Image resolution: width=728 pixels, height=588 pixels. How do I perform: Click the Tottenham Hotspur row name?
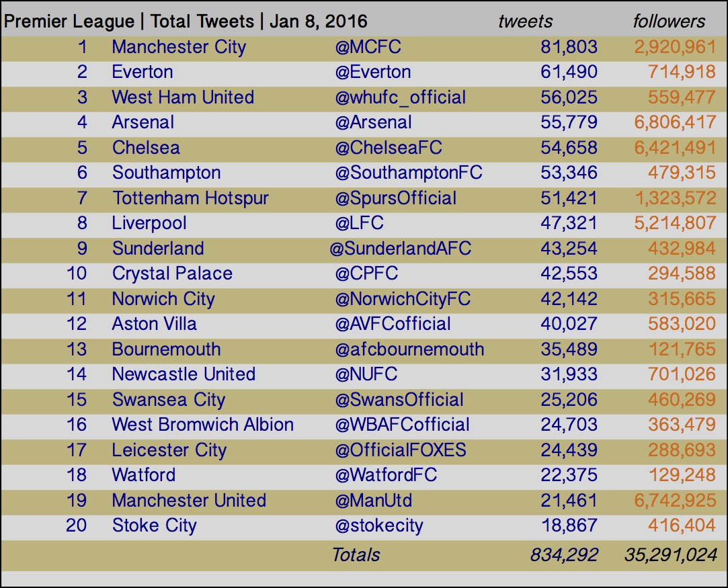tap(190, 198)
